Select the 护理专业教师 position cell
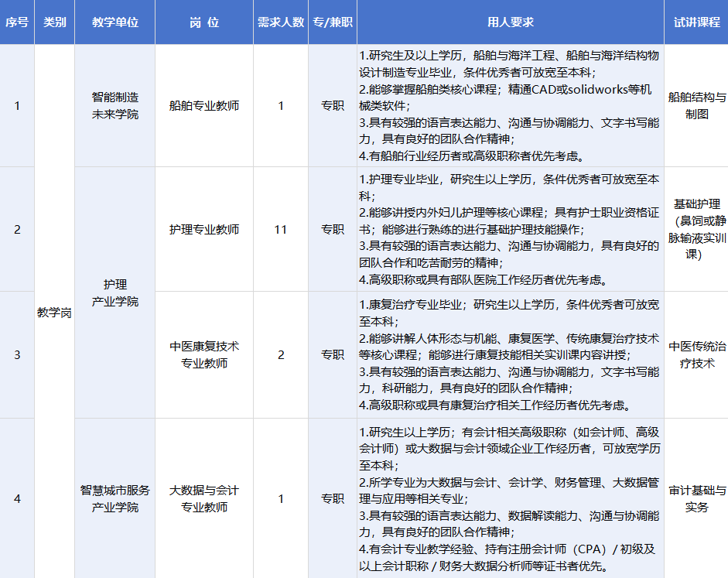This screenshot has height=578, width=728. pyautogui.click(x=204, y=229)
